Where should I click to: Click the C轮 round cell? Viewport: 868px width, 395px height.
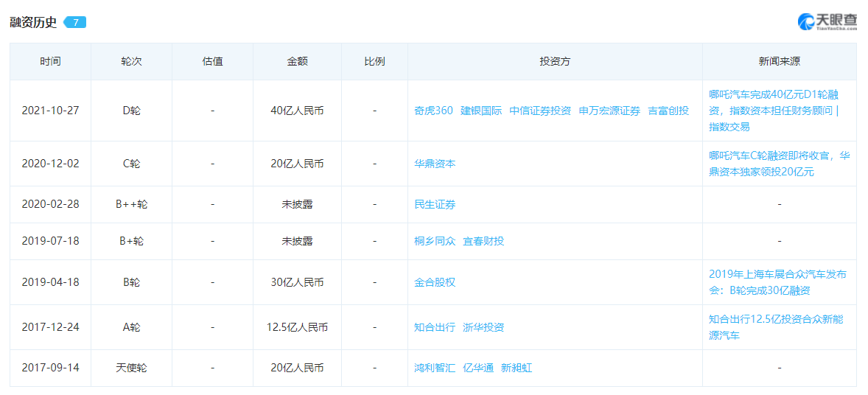pos(131,164)
